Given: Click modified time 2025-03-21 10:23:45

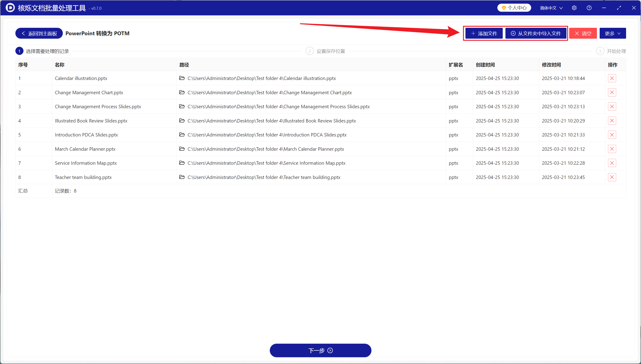Looking at the screenshot, I should point(563,177).
